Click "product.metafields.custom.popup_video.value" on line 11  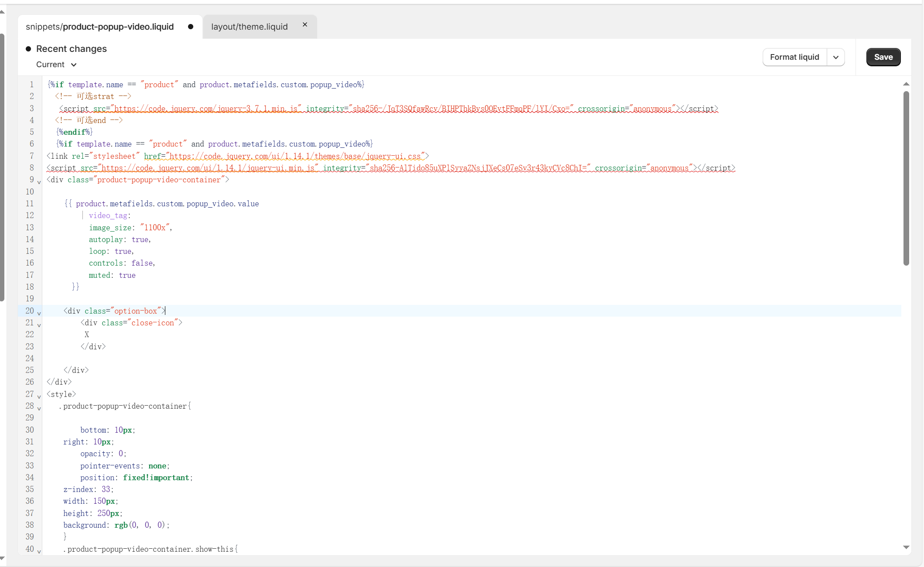[x=167, y=204]
